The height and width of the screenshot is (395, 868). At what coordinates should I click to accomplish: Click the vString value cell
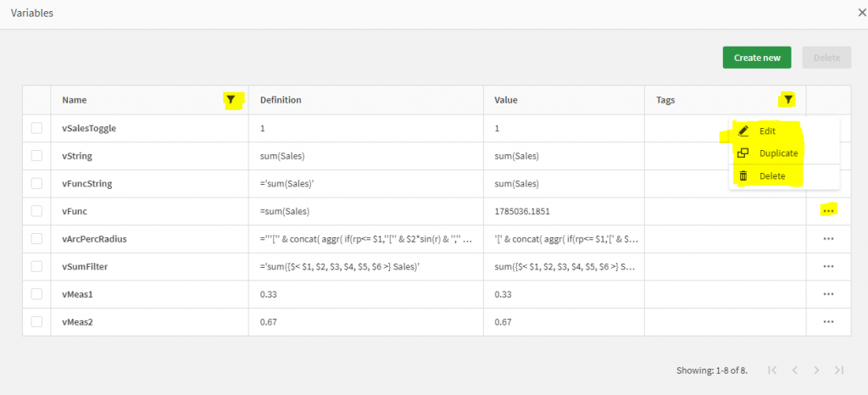[564, 156]
